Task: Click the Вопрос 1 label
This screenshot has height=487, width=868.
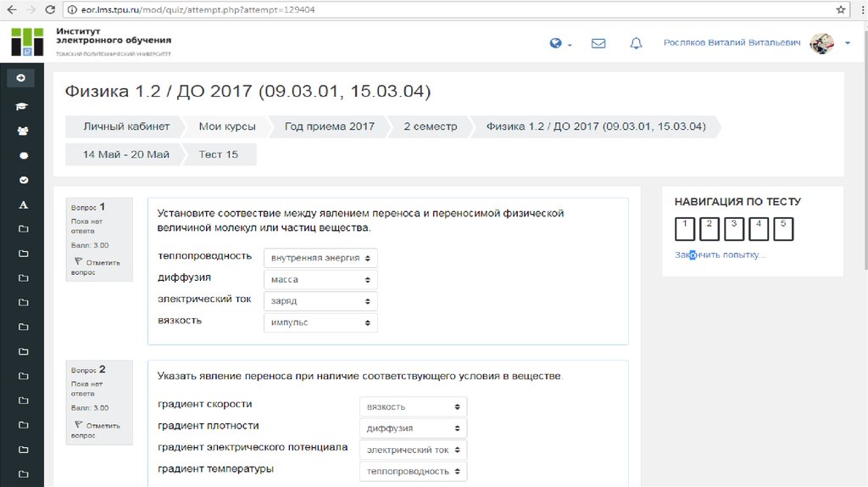Action: point(88,207)
